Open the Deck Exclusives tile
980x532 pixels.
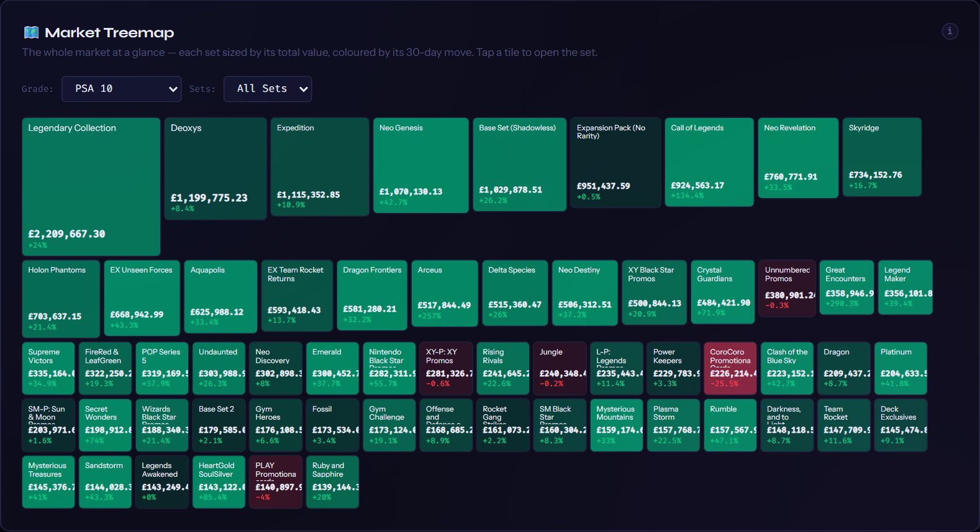click(901, 425)
